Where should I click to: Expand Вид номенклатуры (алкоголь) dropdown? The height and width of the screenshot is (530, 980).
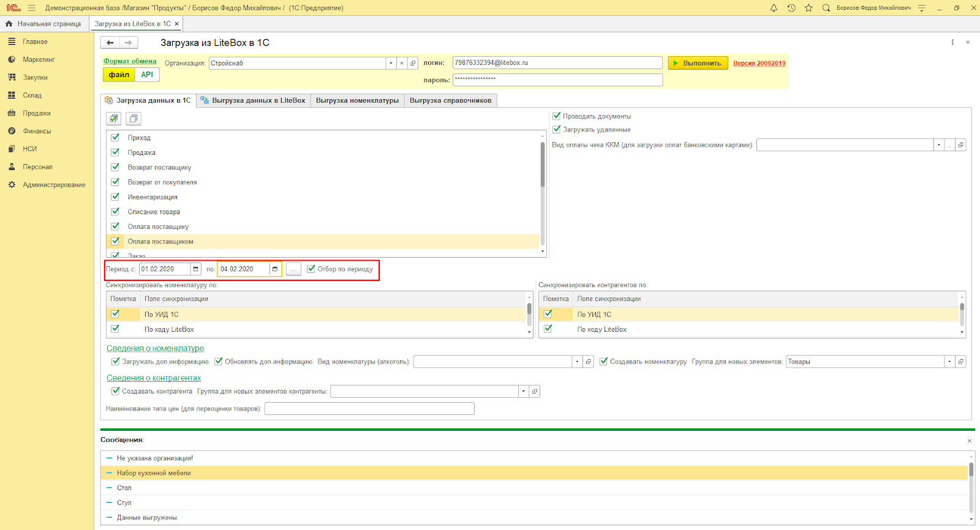pos(577,362)
